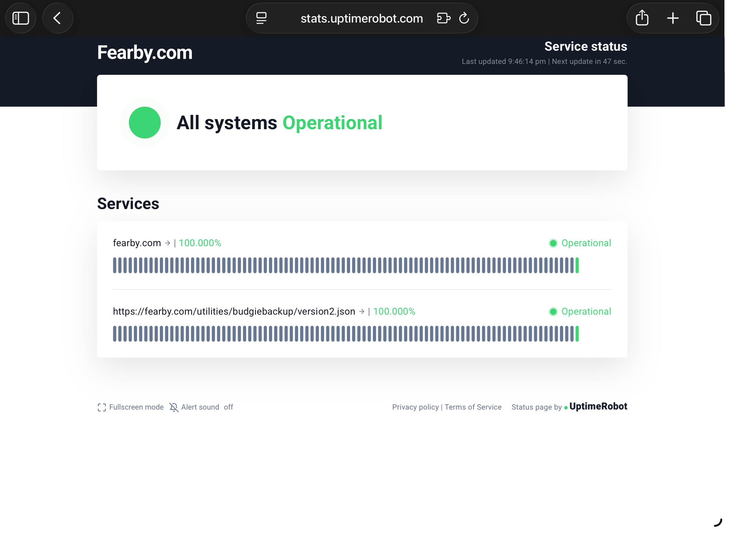Open a new tab with plus
This screenshot has height=538, width=756.
click(x=672, y=18)
